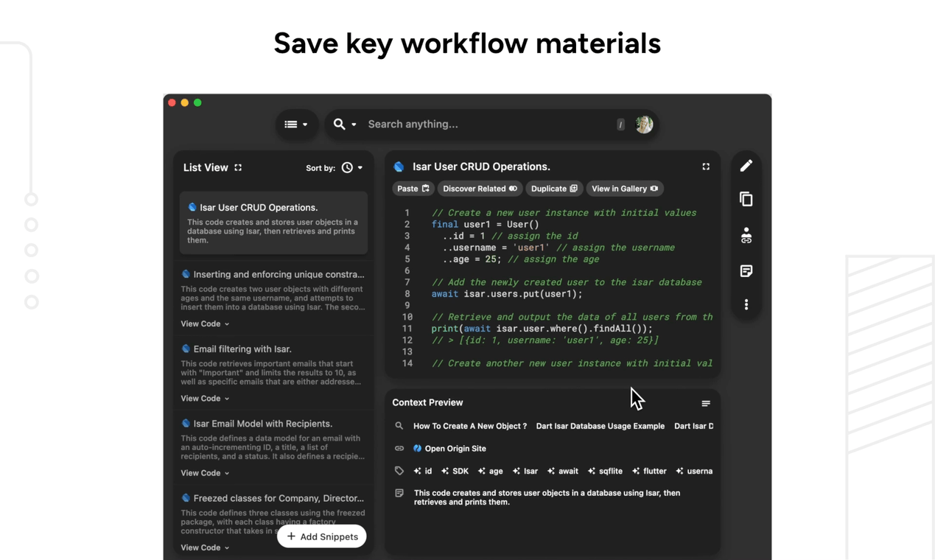This screenshot has height=560, width=935.
Task: Expand View Code under Freezed classes snippet
Action: coord(205,547)
